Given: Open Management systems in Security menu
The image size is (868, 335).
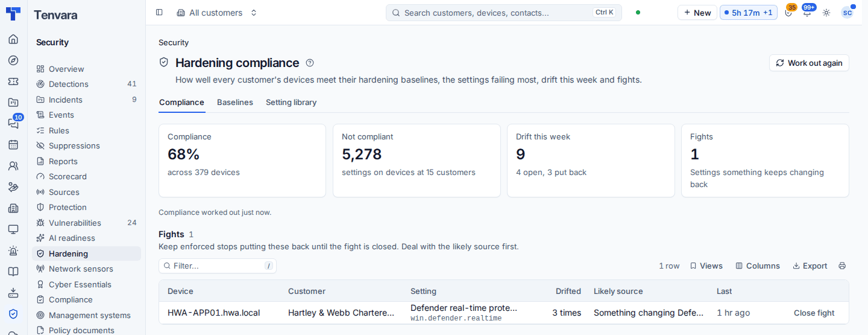Looking at the screenshot, I should (86, 315).
